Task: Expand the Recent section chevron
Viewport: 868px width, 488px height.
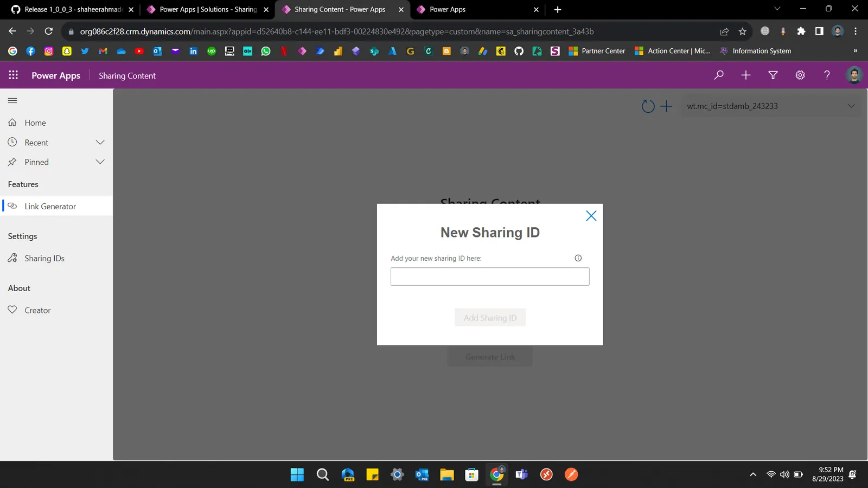Action: [100, 142]
